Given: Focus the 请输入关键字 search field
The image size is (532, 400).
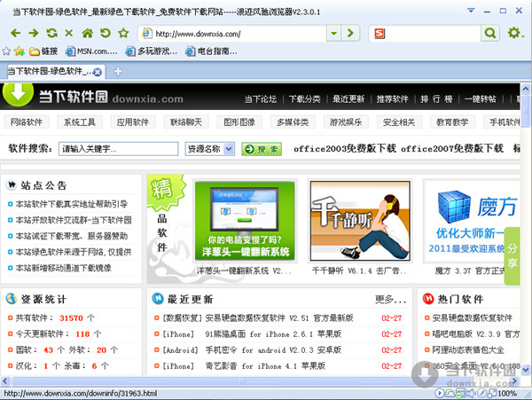Looking at the screenshot, I should 119,149.
